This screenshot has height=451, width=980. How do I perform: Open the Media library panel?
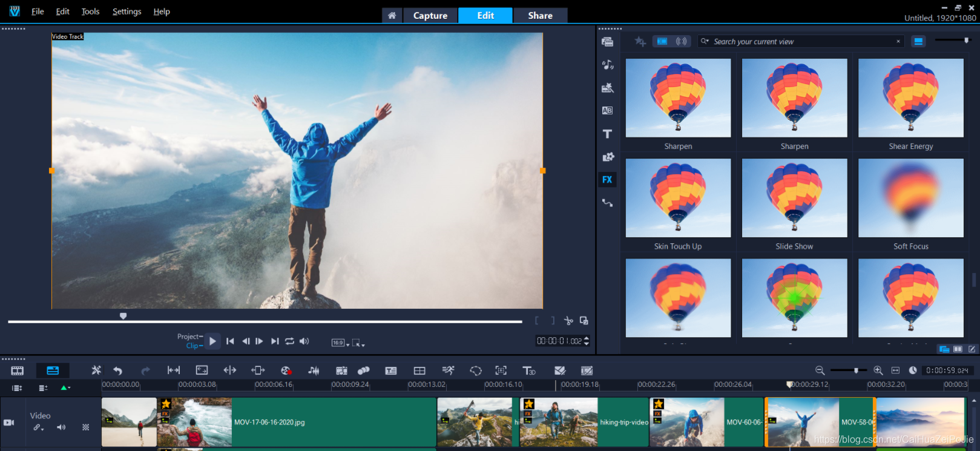607,42
